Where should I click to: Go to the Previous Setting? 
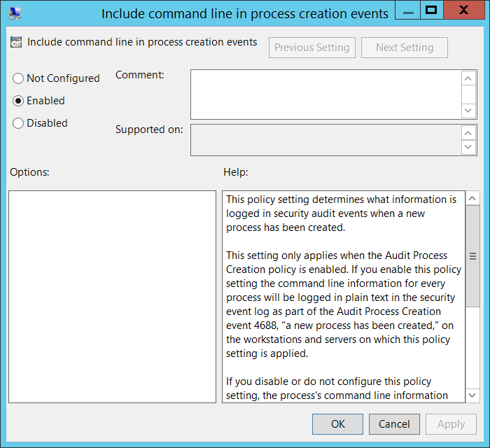[x=312, y=48]
